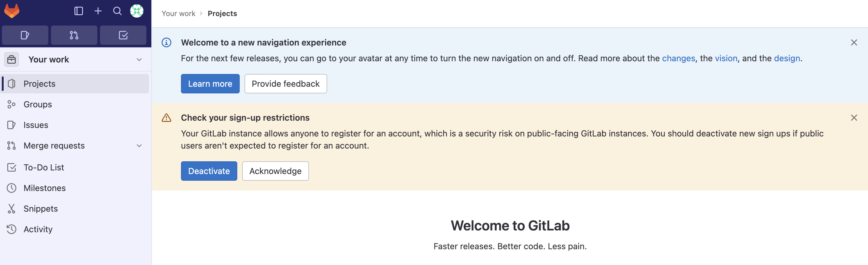This screenshot has height=265, width=868.
Task: Open the plus create-new menu
Action: click(x=98, y=11)
